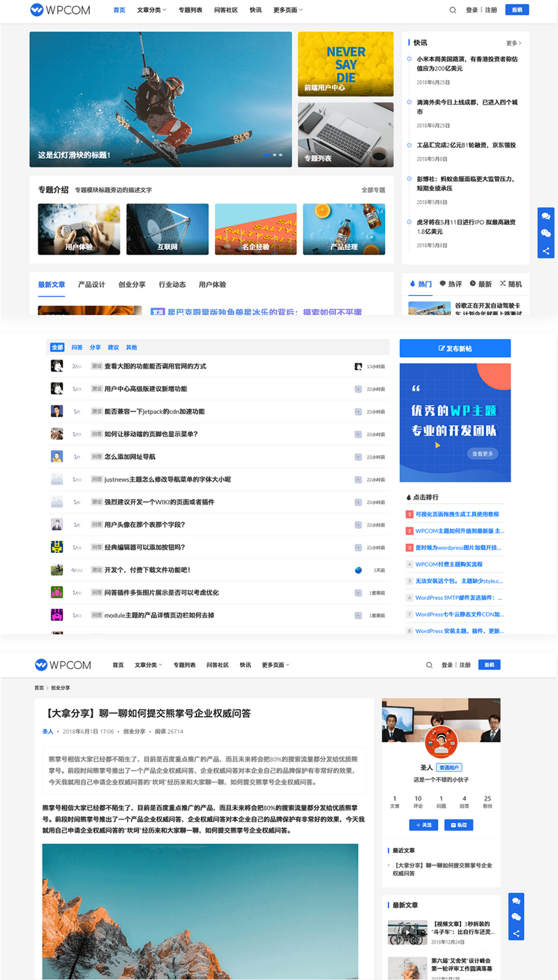Click the search icon on the article page navbar
The height and width of the screenshot is (980, 558).
429,665
